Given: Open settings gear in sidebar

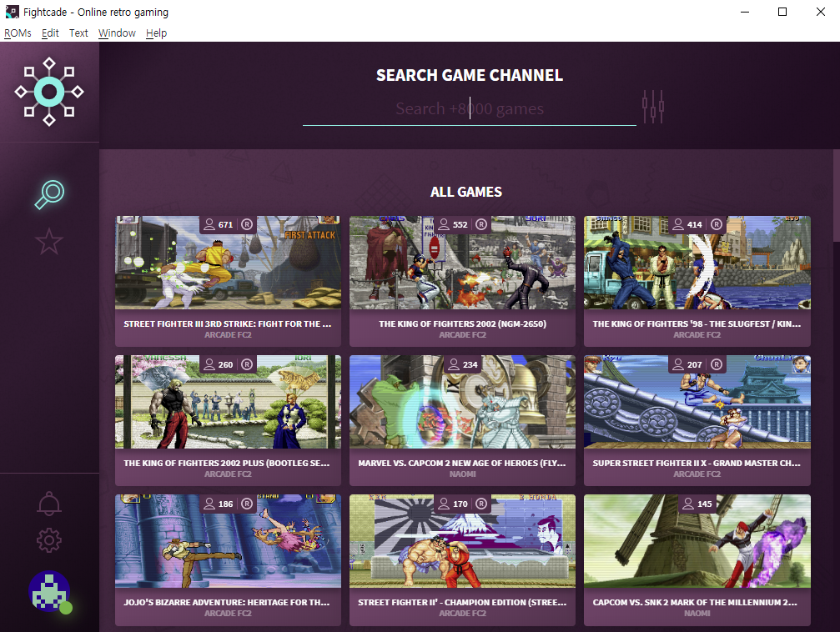Looking at the screenshot, I should 48,540.
